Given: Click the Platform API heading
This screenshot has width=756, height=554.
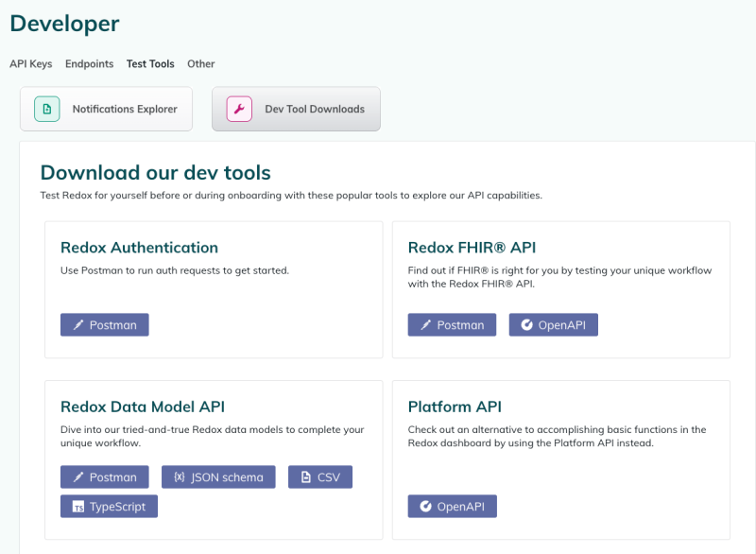Looking at the screenshot, I should click(455, 407).
